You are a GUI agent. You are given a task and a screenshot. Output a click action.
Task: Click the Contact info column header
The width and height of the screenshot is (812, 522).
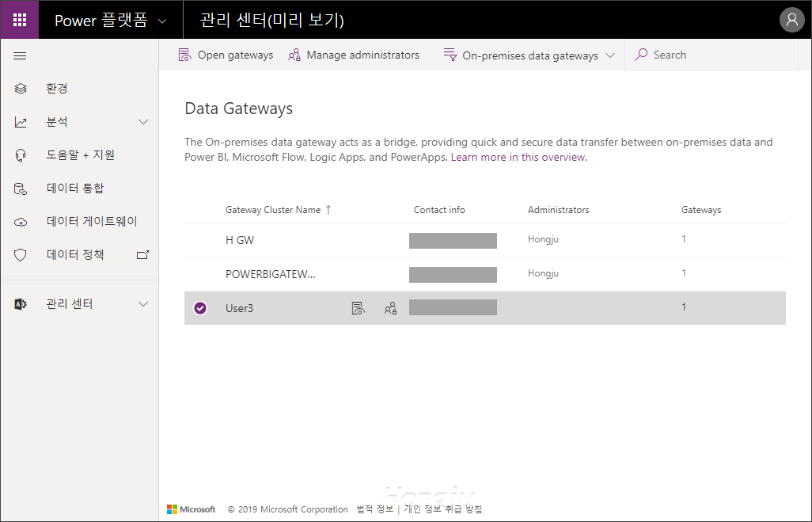coord(439,209)
